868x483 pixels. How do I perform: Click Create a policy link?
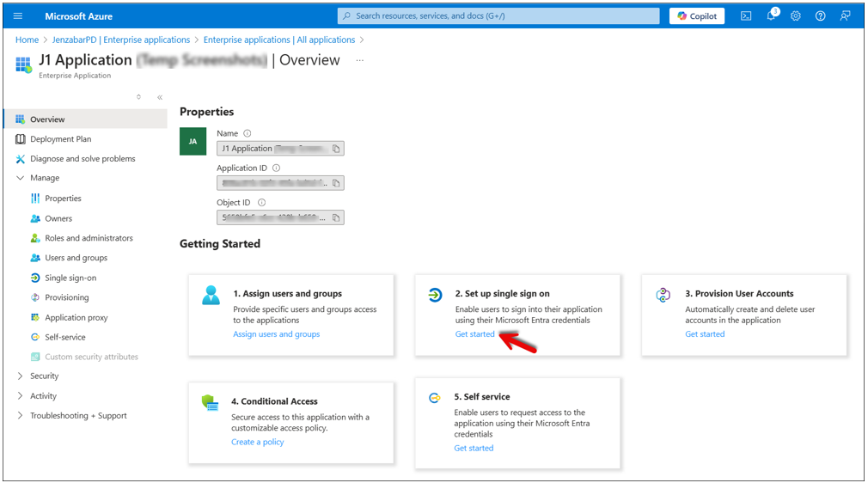258,442
